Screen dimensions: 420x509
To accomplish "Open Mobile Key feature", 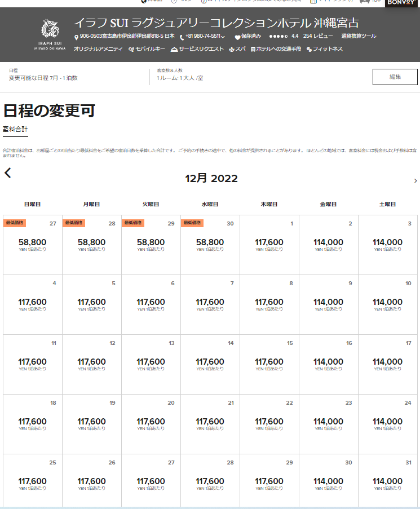I will 147,49.
